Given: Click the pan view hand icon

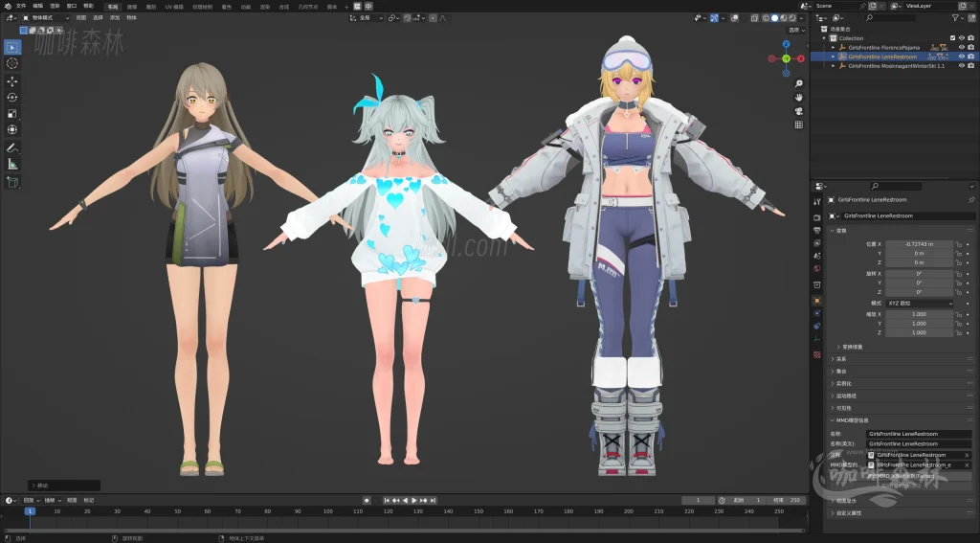Looking at the screenshot, I should click(799, 97).
